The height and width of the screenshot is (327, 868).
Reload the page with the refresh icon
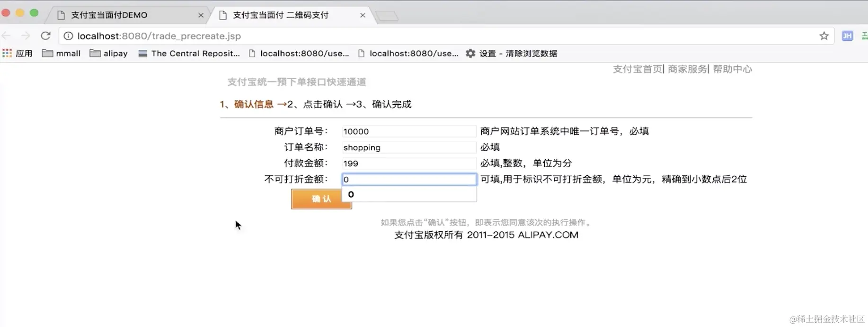[x=45, y=36]
